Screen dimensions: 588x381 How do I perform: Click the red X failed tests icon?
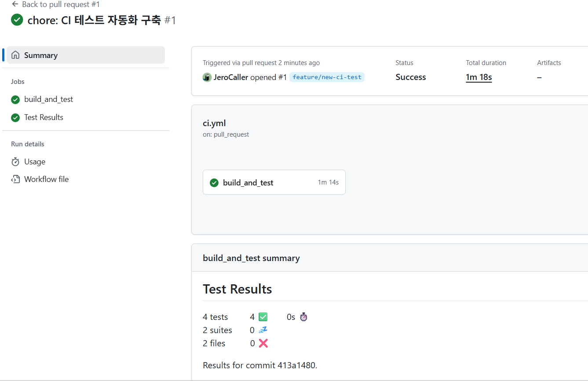click(x=263, y=343)
